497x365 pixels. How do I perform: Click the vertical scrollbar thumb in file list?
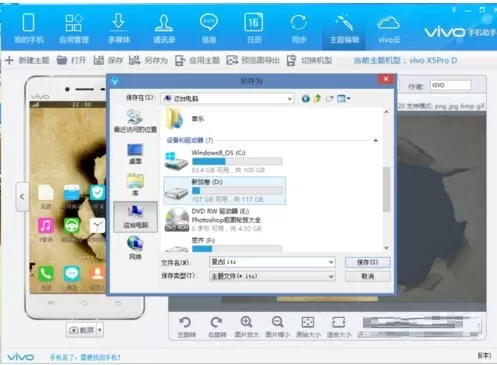point(386,189)
